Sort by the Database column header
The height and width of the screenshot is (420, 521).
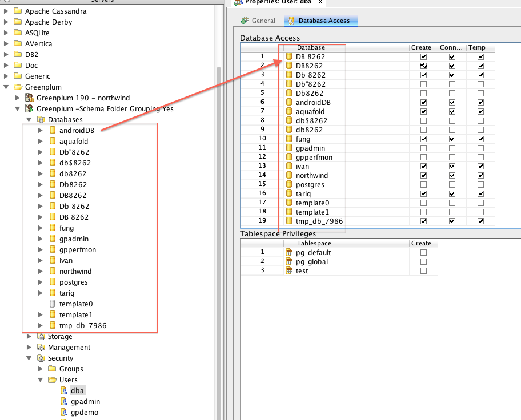tap(351, 47)
